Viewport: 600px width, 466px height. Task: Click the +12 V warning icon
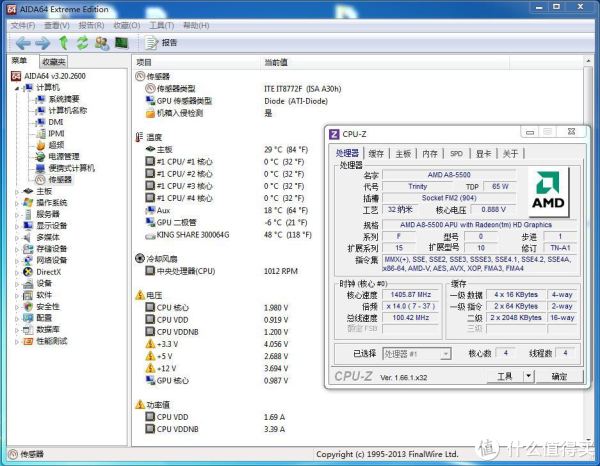coord(150,368)
